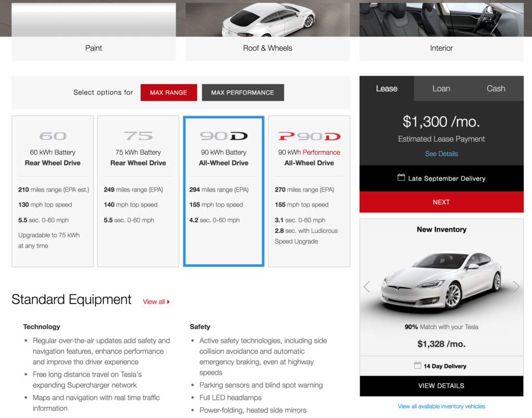Click the right arrow on the inventory carousel
Image resolution: width=532 pixels, height=418 pixels.
tap(516, 287)
